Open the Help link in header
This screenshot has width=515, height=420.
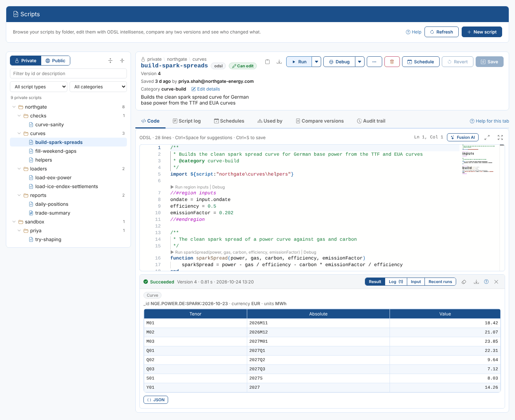click(413, 32)
